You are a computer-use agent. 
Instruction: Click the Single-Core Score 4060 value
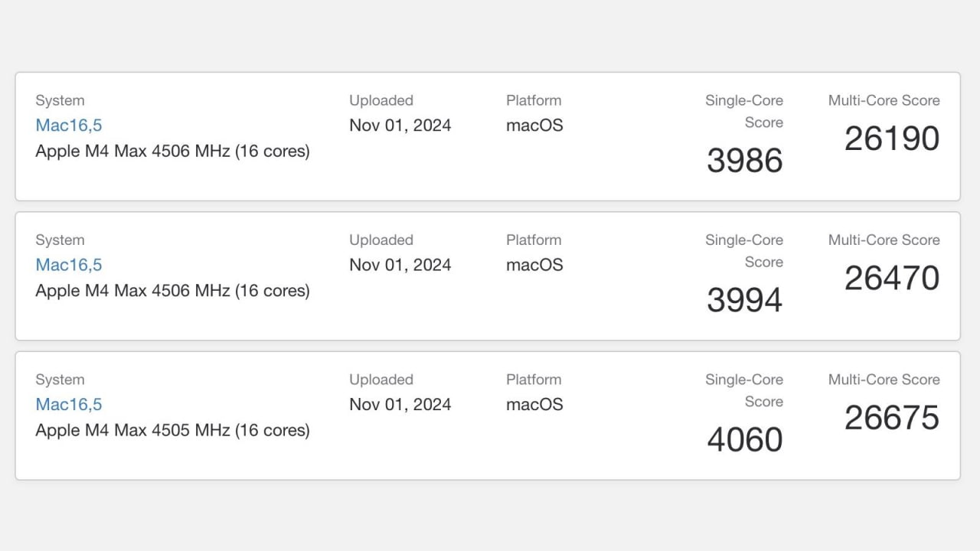coord(743,439)
